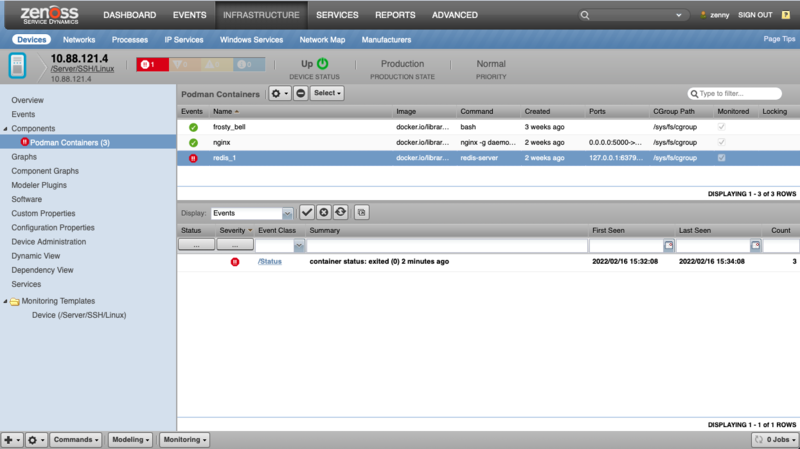
Task: Click the search magnifier icon in header
Action: [585, 15]
